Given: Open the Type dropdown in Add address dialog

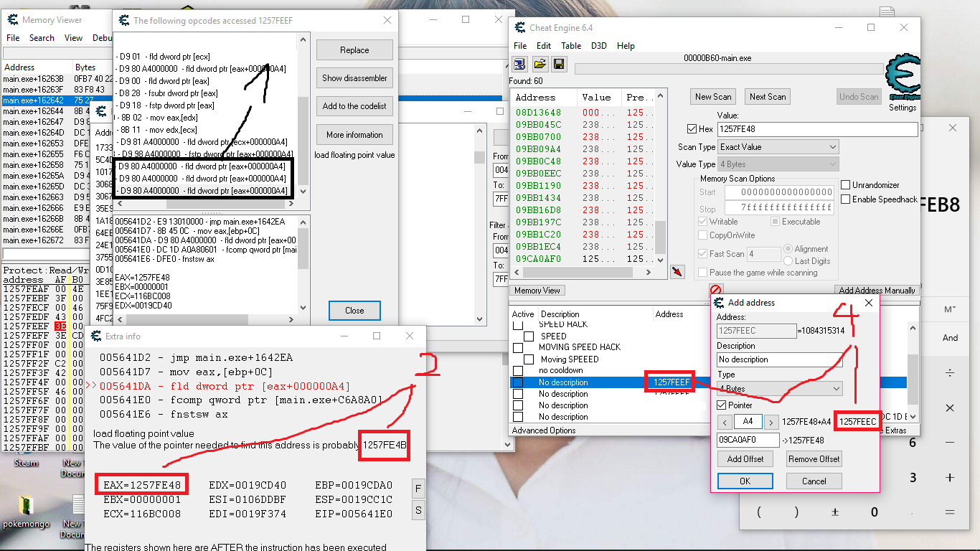Looking at the screenshot, I should click(779, 389).
